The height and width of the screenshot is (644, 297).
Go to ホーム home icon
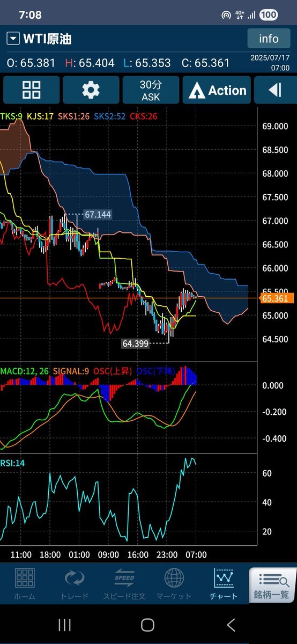tap(25, 584)
